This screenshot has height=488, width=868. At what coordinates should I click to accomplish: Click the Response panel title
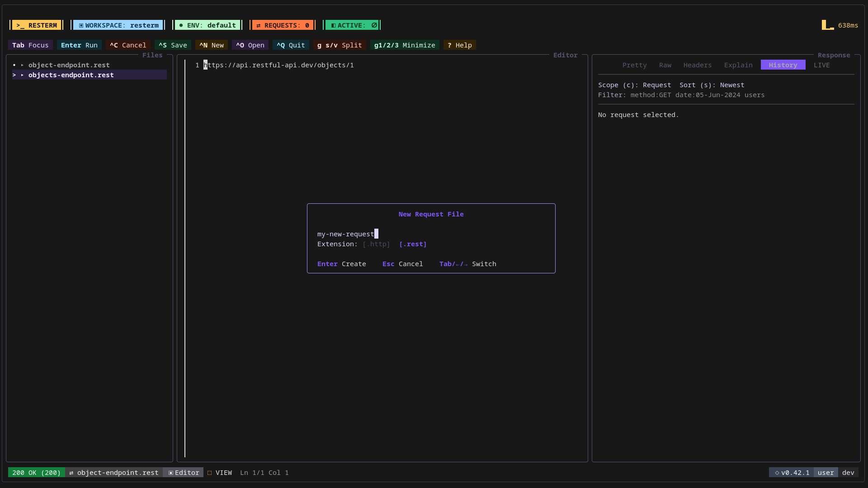point(834,55)
